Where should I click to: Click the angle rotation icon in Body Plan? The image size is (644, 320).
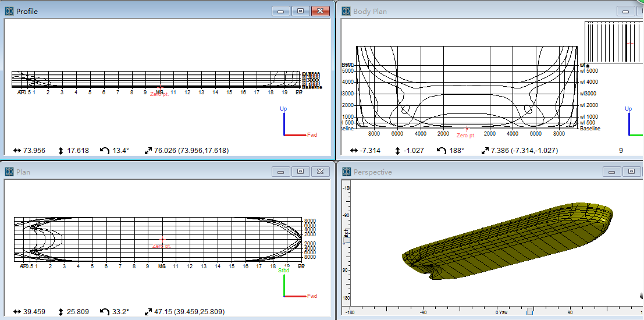[441, 151]
